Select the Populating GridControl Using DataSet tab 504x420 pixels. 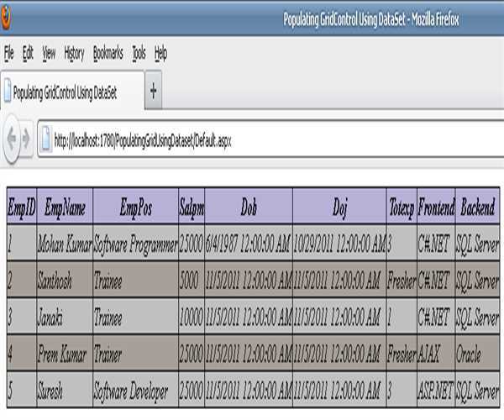click(71, 95)
